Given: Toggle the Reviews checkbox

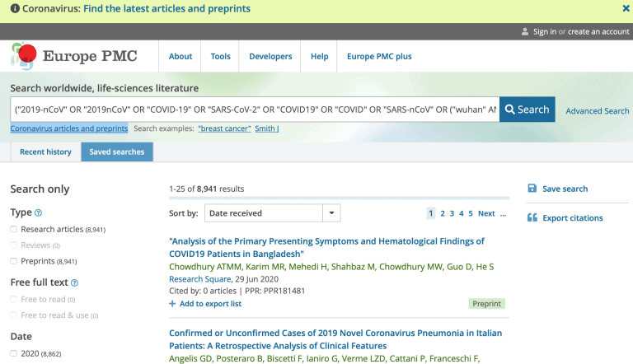Looking at the screenshot, I should [x=14, y=245].
